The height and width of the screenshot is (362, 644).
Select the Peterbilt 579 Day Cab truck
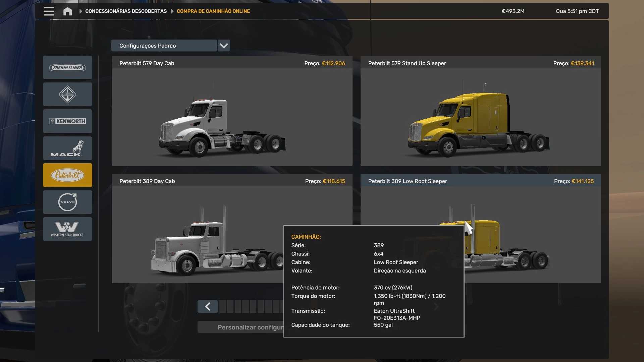232,117
